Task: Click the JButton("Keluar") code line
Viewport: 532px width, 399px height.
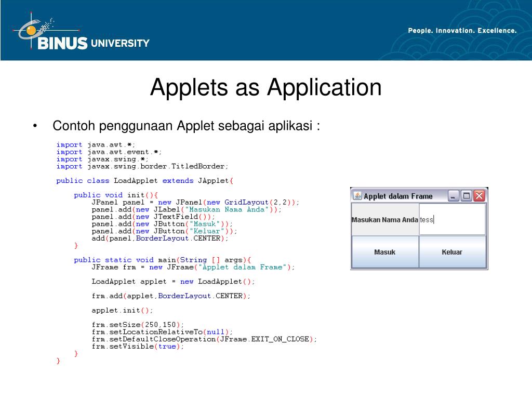Action: click(165, 231)
